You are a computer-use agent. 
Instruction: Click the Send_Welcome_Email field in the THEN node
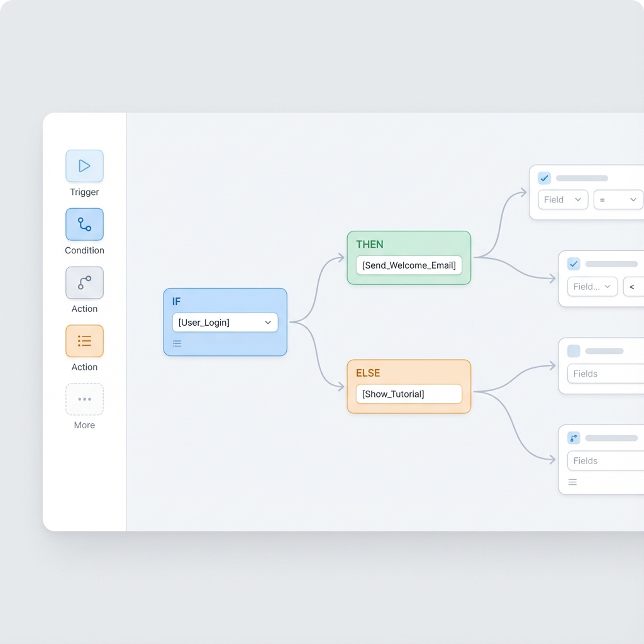[x=408, y=265]
